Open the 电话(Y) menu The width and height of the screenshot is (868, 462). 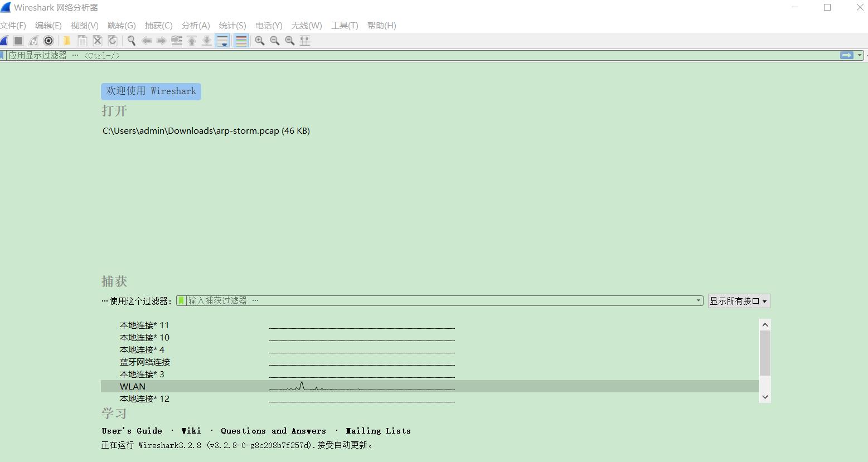pyautogui.click(x=269, y=26)
